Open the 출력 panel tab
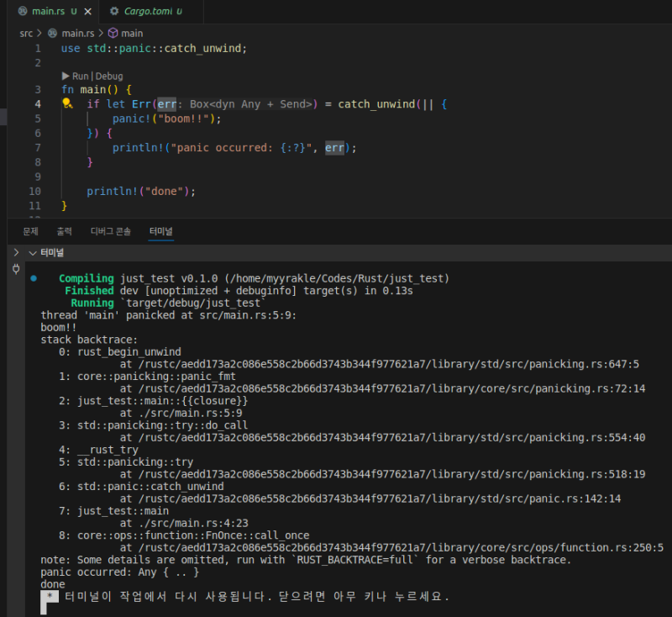The image size is (672, 617). point(64,230)
